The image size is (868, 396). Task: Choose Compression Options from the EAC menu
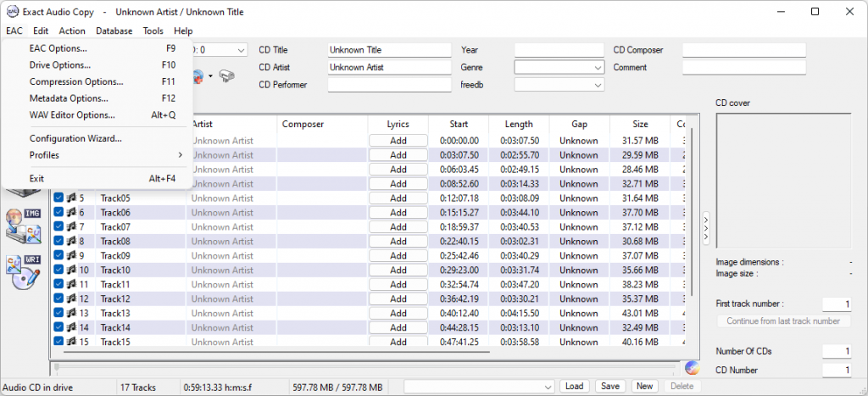(76, 82)
